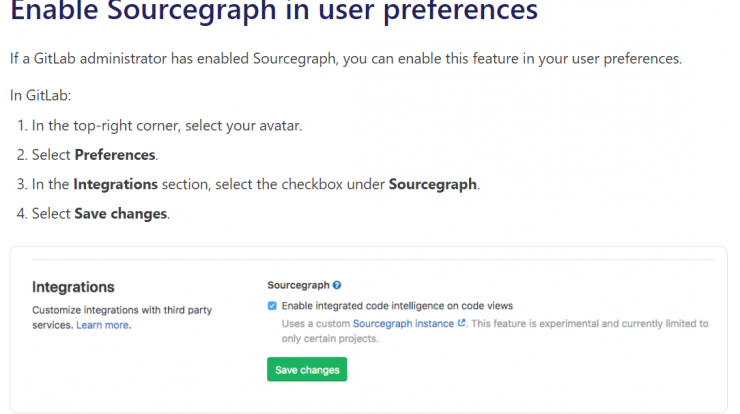Click the 'Enable integrated code intelligence on code views' label
Image resolution: width=740 pixels, height=414 pixels.
click(397, 306)
